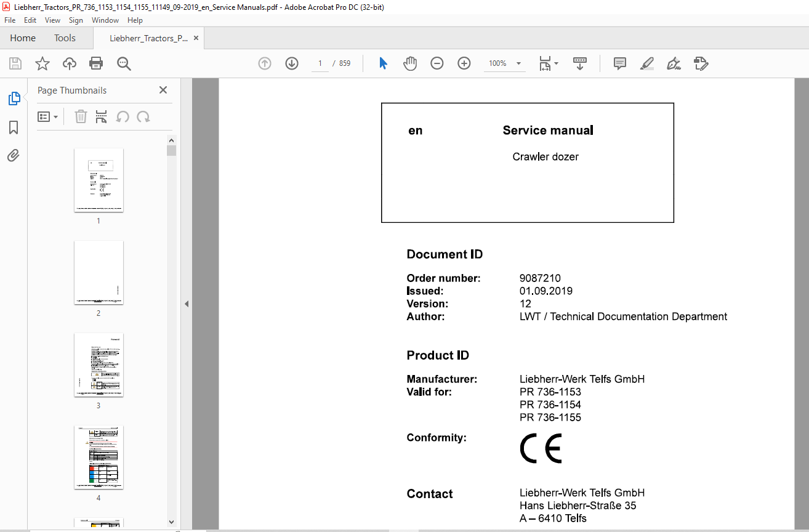This screenshot has width=809, height=532.
Task: Open the Edit menu
Action: point(30,20)
